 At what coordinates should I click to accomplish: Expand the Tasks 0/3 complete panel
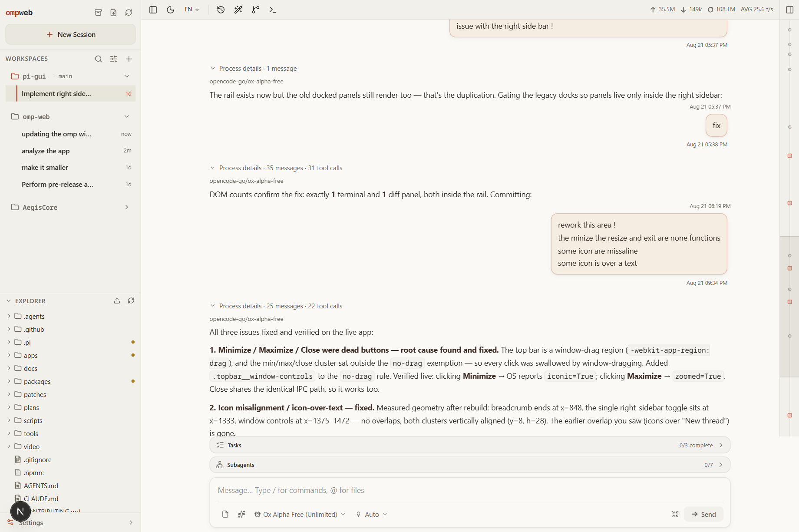point(470,445)
